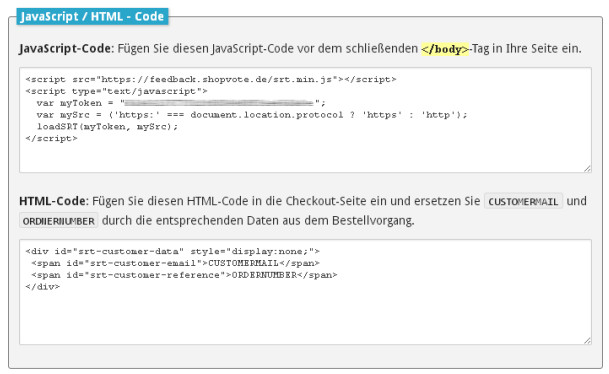Click the ORDERNUMBER code label
Screen dimensions: 609x374
tap(59, 221)
